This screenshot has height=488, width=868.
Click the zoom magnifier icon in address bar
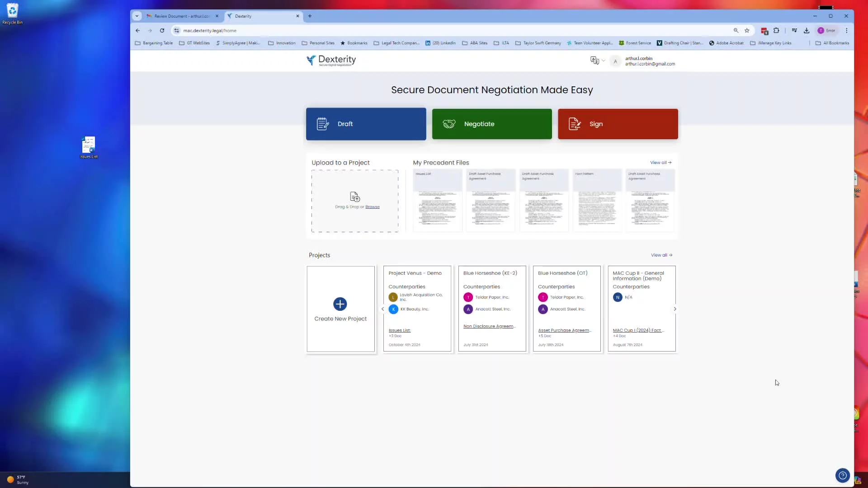(x=736, y=31)
